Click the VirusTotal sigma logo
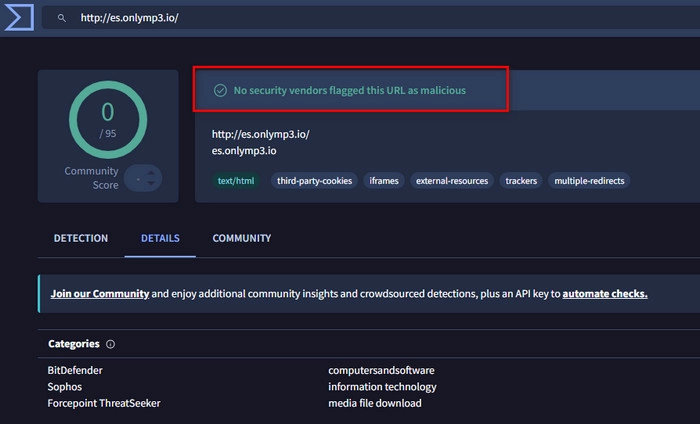Image resolution: width=700 pixels, height=424 pixels. (19, 17)
